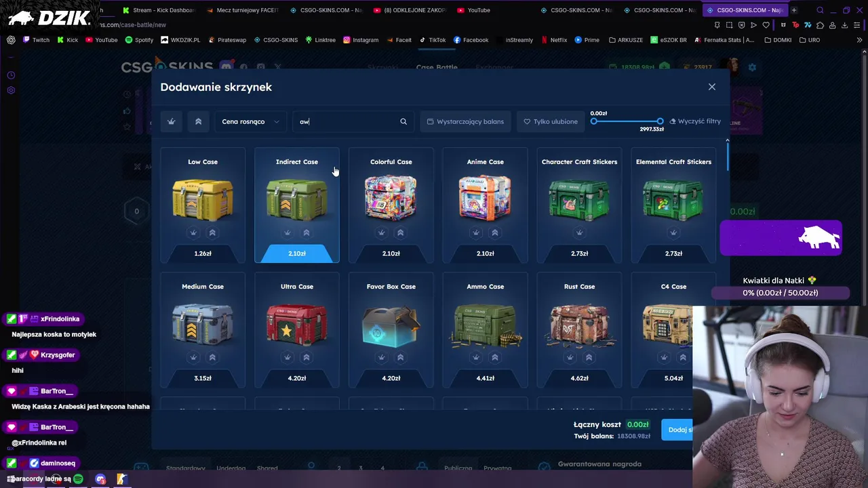
Task: Click the 2.10zł price on Indirect Case
Action: click(x=297, y=253)
